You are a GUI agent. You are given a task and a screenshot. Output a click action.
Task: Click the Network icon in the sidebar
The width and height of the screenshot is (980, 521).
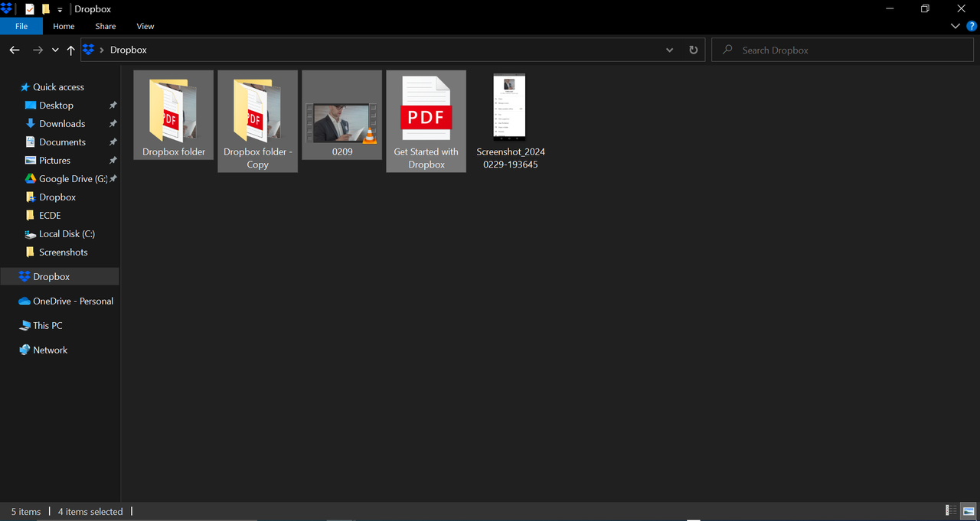coord(24,350)
